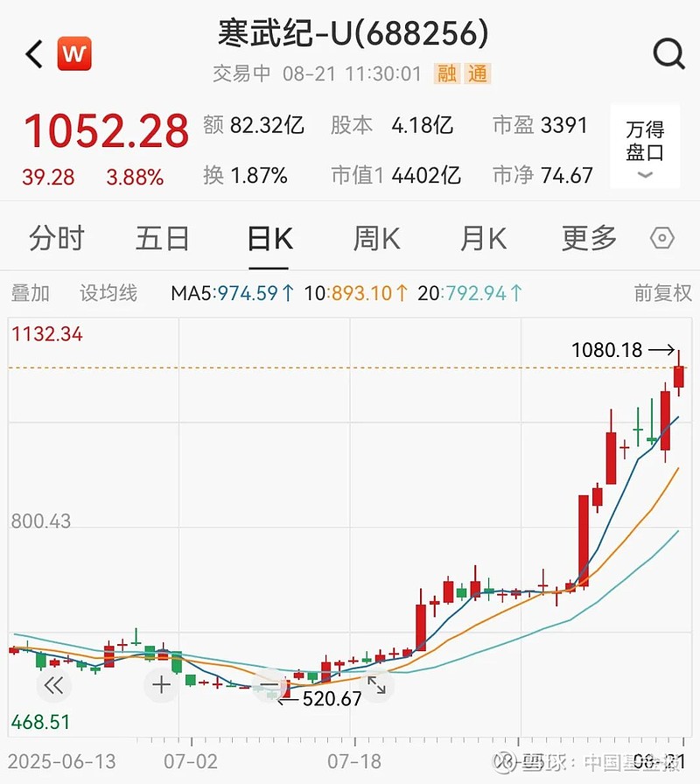The image size is (700, 784).
Task: Click the Wind app logo icon
Action: pyautogui.click(x=74, y=53)
